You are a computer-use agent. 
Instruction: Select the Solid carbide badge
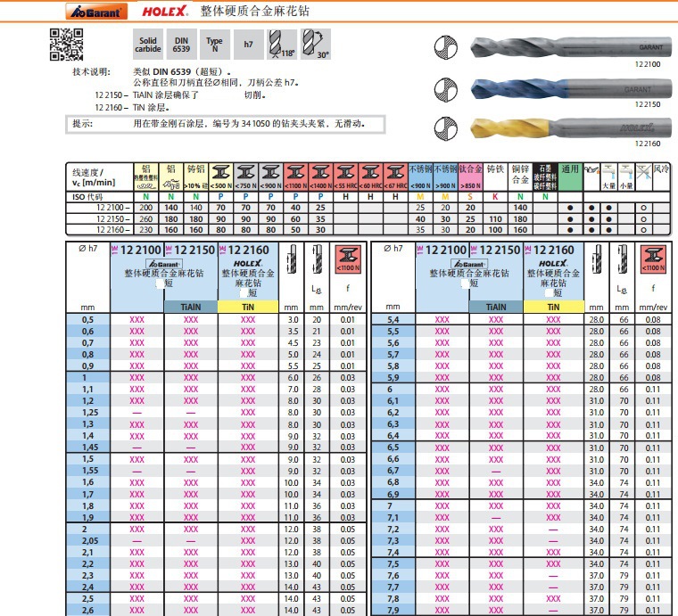148,45
